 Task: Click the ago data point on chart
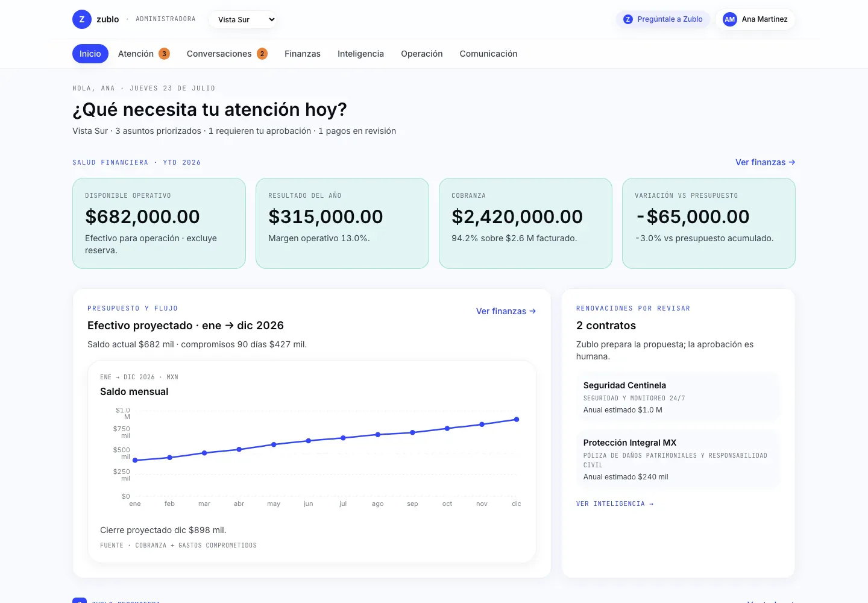(378, 434)
